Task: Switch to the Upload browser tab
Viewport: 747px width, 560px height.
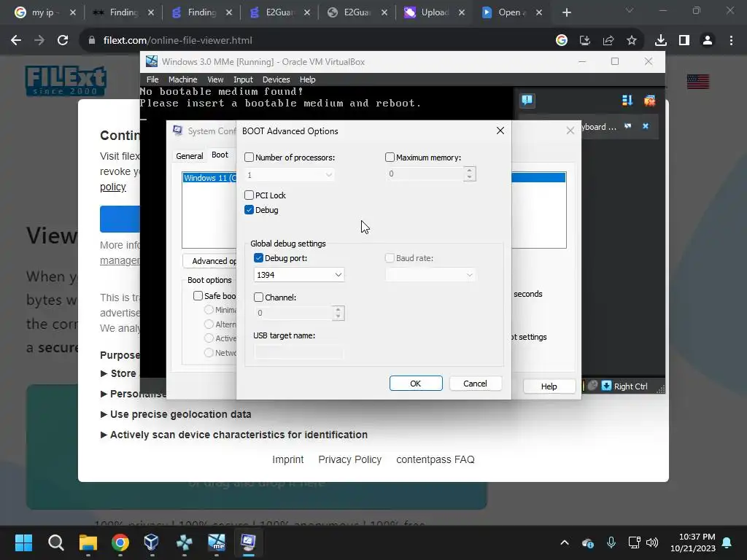Action: [435, 12]
